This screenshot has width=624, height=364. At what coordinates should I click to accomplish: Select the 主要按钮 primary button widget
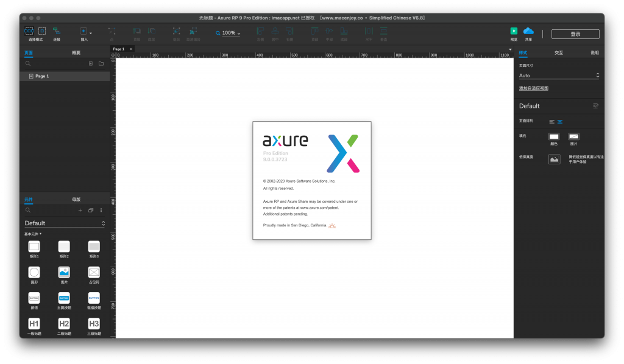[x=64, y=298]
